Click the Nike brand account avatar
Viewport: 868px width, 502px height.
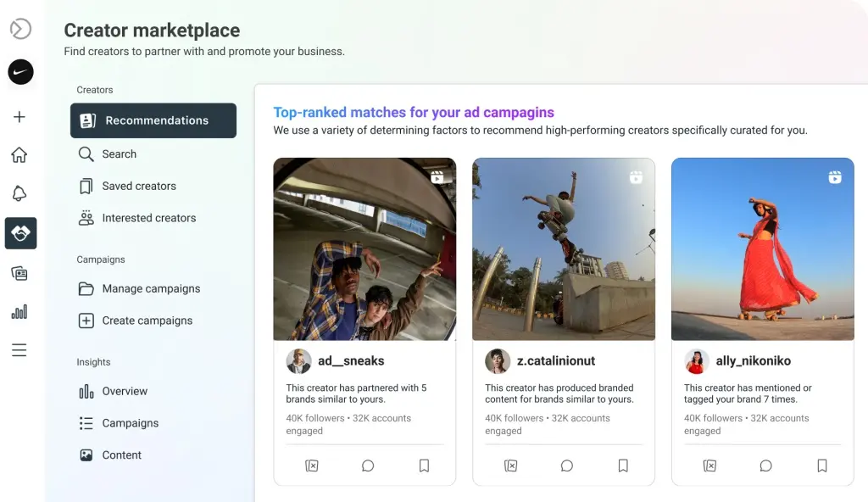tap(20, 72)
